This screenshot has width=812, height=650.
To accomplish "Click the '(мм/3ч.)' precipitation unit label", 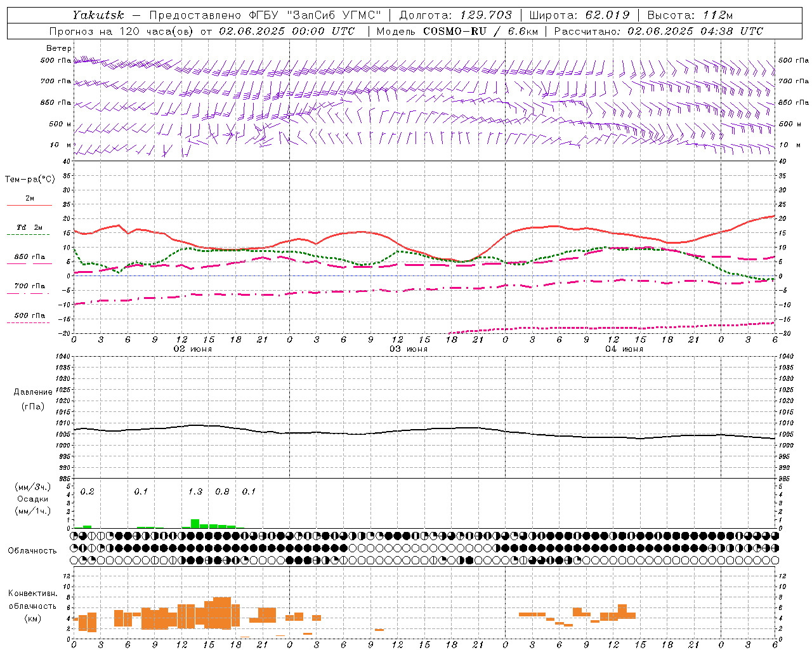I will point(33,487).
